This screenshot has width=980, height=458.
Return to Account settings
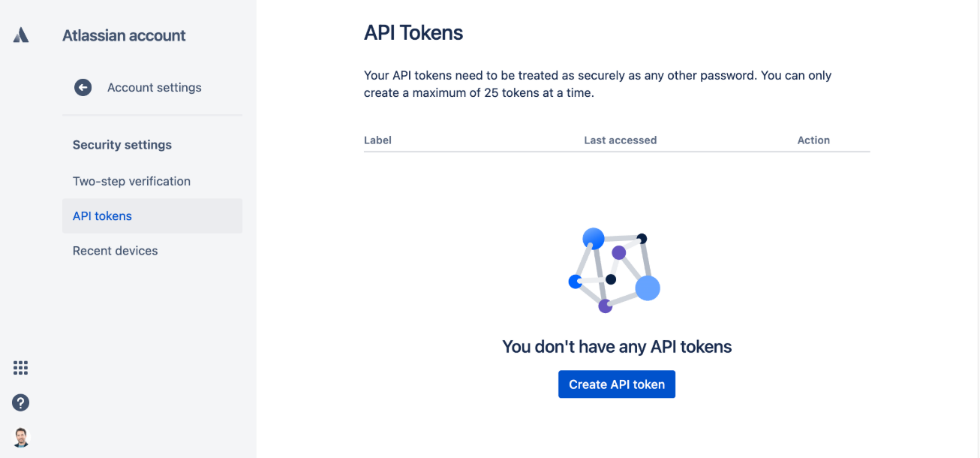(x=155, y=87)
